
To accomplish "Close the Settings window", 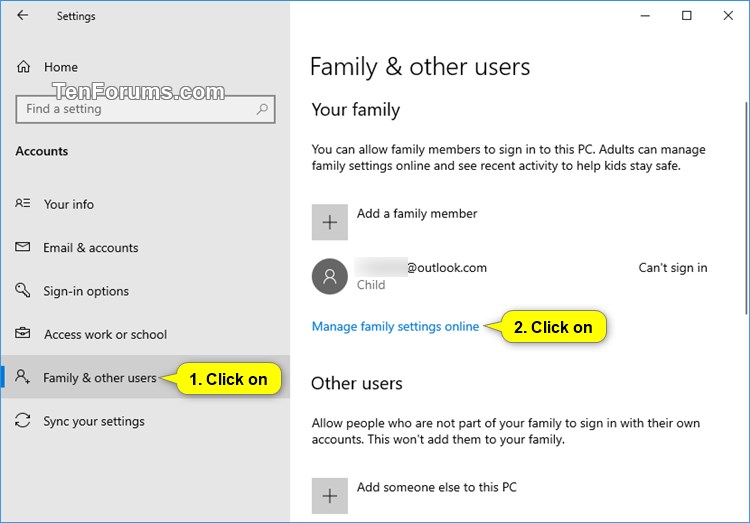I will [x=728, y=16].
